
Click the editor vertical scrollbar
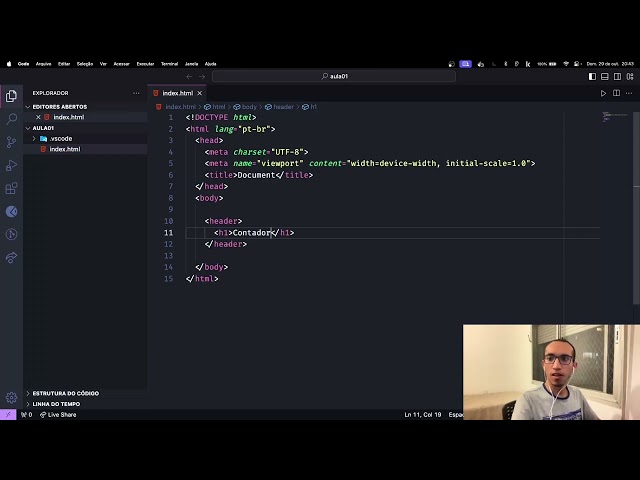click(x=636, y=208)
